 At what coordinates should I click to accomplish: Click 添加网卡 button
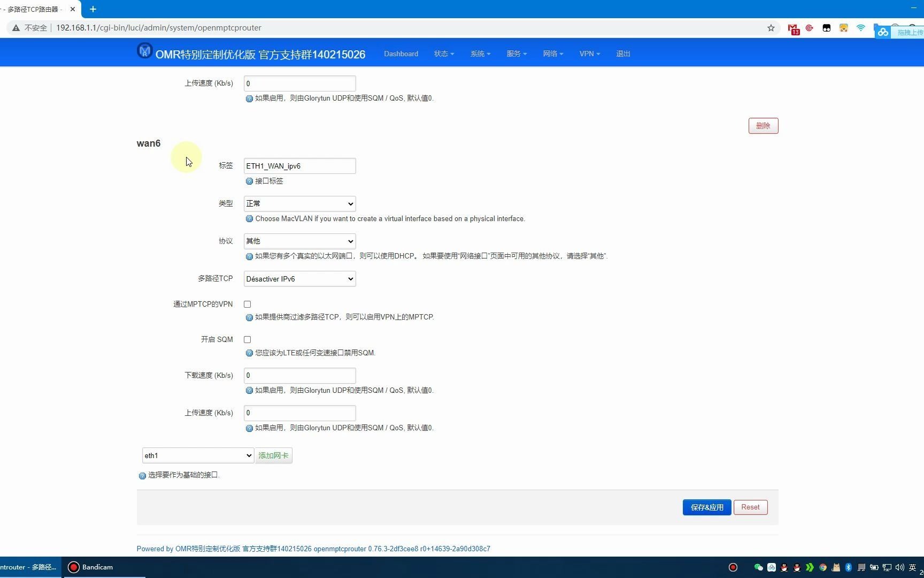tap(273, 456)
